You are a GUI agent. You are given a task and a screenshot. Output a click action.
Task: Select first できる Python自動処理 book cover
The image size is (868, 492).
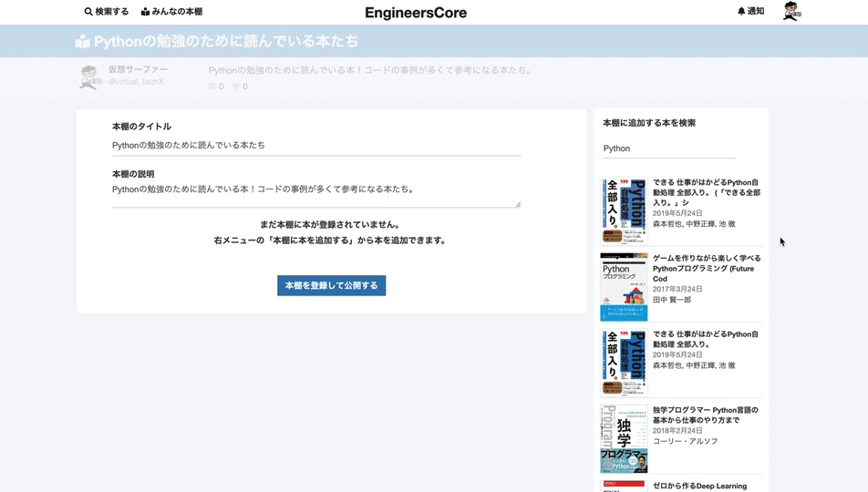tap(624, 210)
